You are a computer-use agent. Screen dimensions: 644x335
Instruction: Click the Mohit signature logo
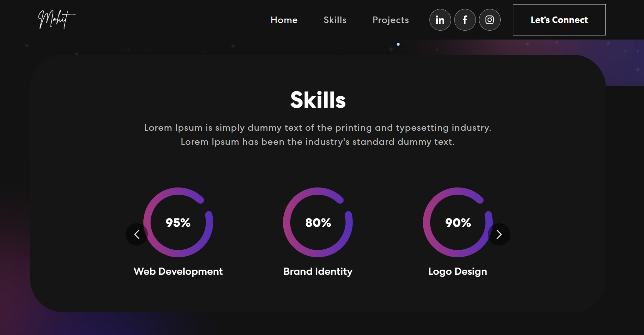point(56,20)
